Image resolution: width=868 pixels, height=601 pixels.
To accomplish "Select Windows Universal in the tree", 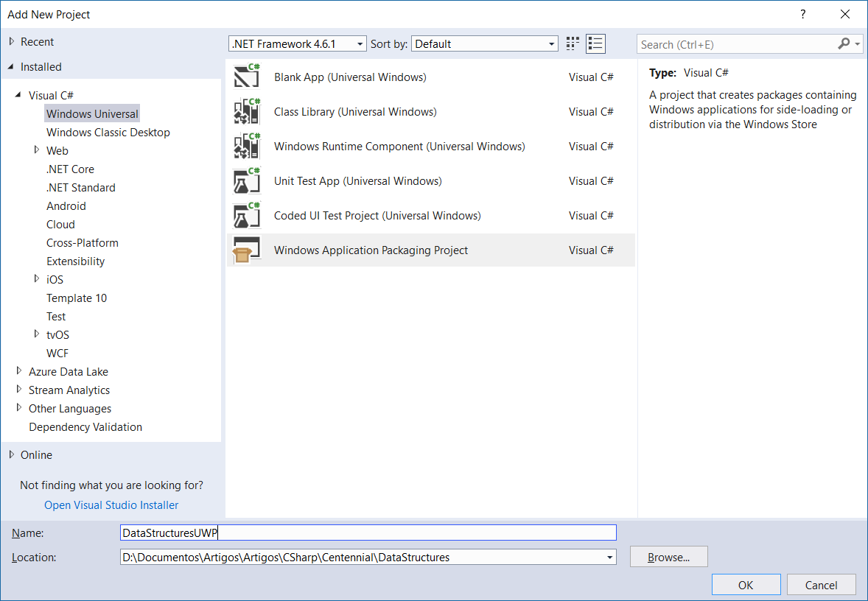I will pyautogui.click(x=92, y=113).
